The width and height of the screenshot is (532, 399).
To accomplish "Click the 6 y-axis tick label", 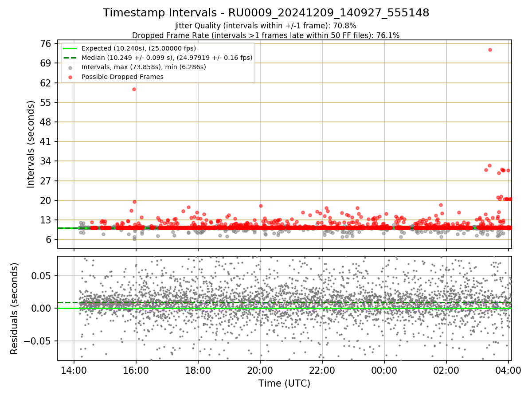I will tap(48, 239).
